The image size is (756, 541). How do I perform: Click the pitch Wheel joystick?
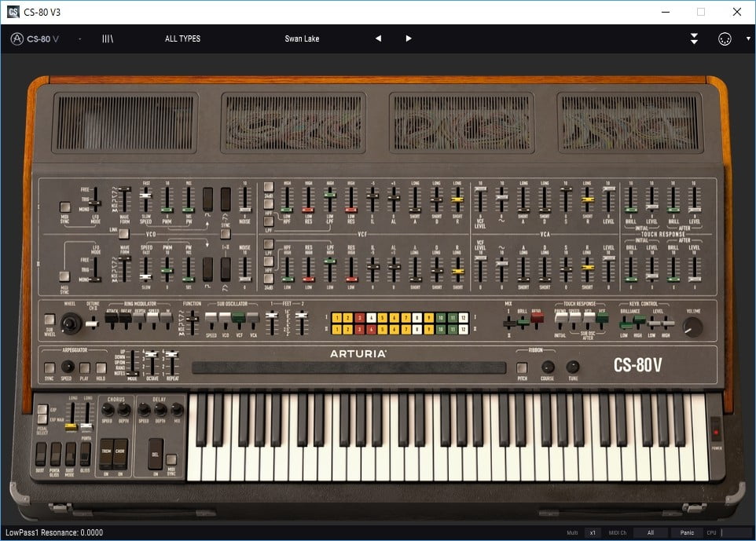[71, 324]
